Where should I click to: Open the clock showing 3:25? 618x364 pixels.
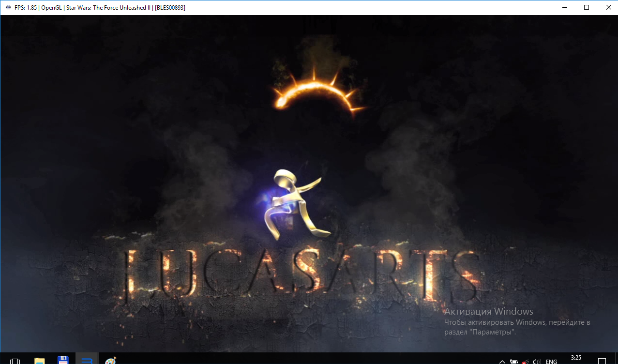click(x=576, y=358)
